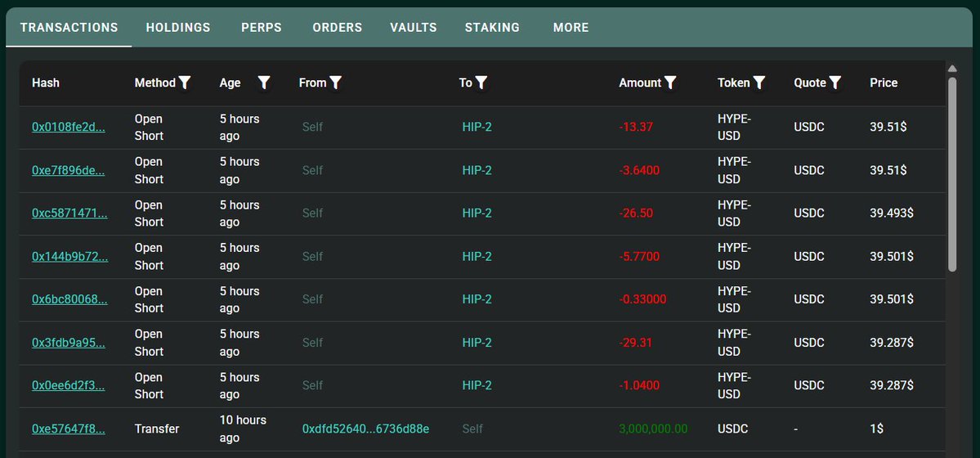The width and height of the screenshot is (980, 458).
Task: Click the Hash column header
Action: (x=46, y=83)
